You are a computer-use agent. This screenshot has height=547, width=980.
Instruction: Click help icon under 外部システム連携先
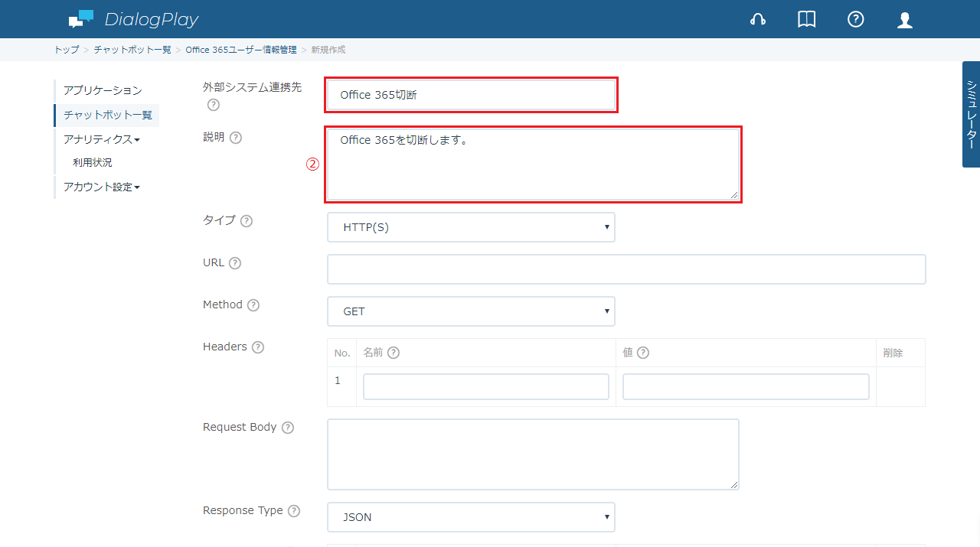click(214, 105)
